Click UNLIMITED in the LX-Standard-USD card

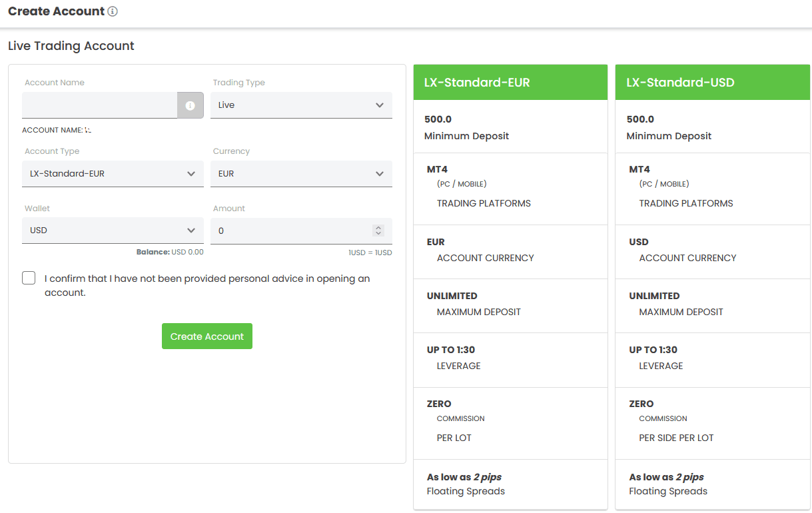[655, 296]
